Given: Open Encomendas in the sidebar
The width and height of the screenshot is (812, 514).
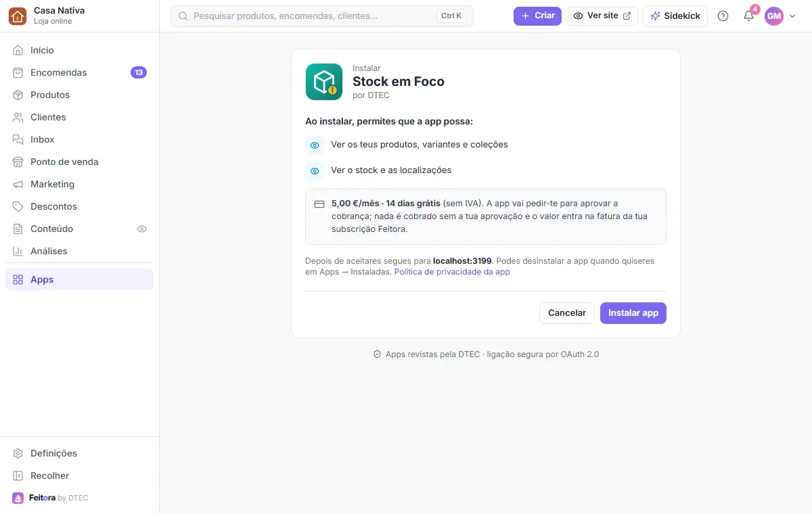Looking at the screenshot, I should (x=79, y=72).
